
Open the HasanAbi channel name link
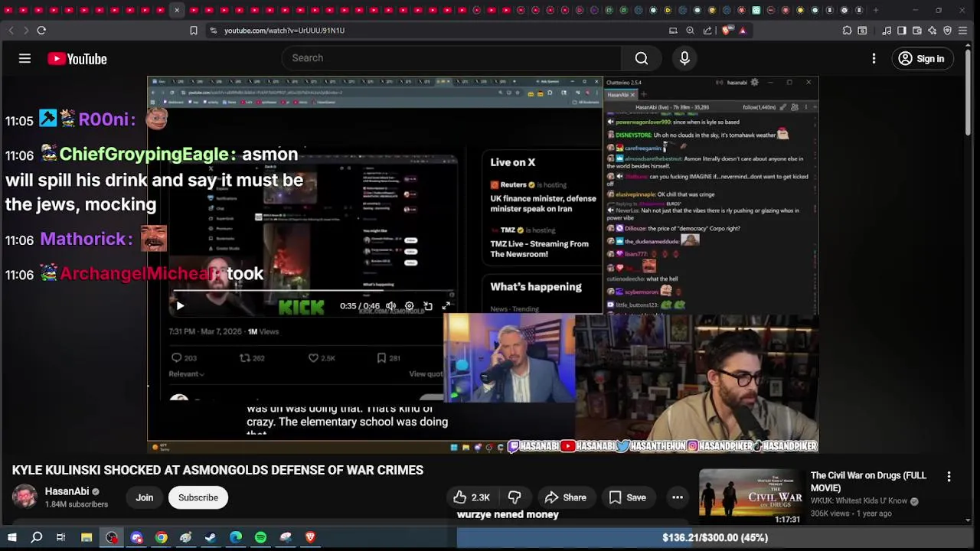point(67,491)
